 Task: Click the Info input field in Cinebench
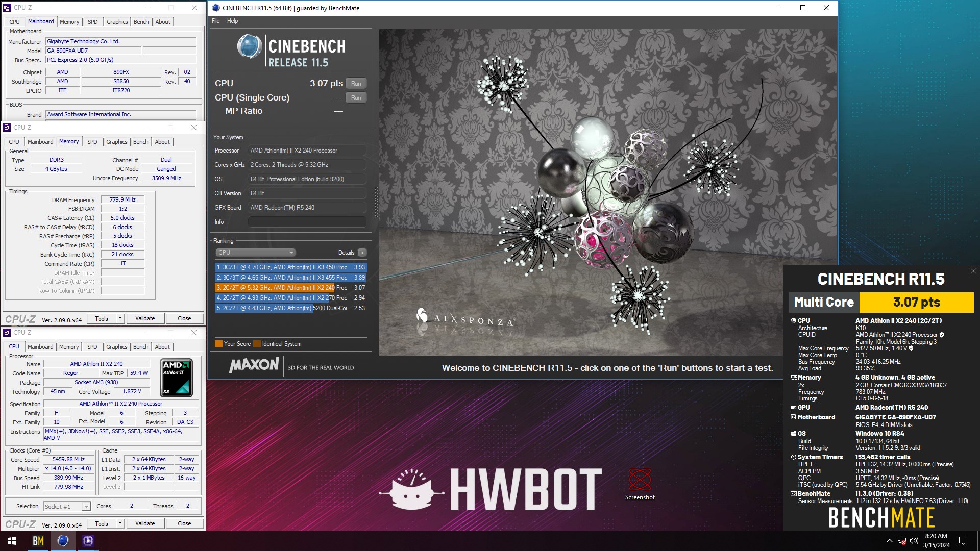pos(307,222)
